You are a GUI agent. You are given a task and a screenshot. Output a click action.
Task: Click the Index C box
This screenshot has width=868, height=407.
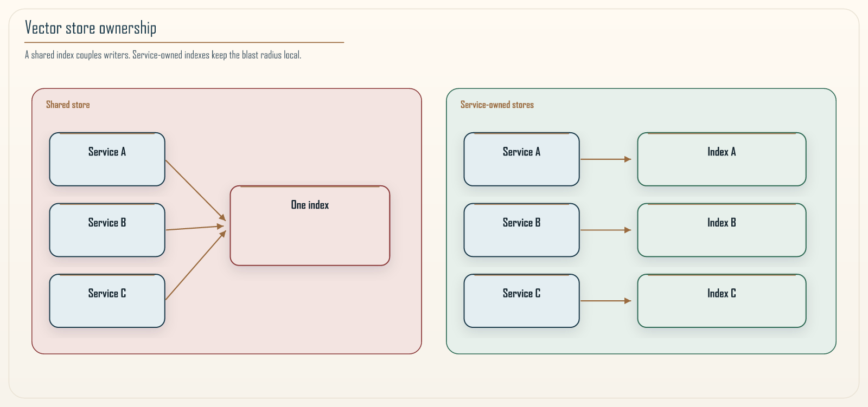pyautogui.click(x=722, y=301)
